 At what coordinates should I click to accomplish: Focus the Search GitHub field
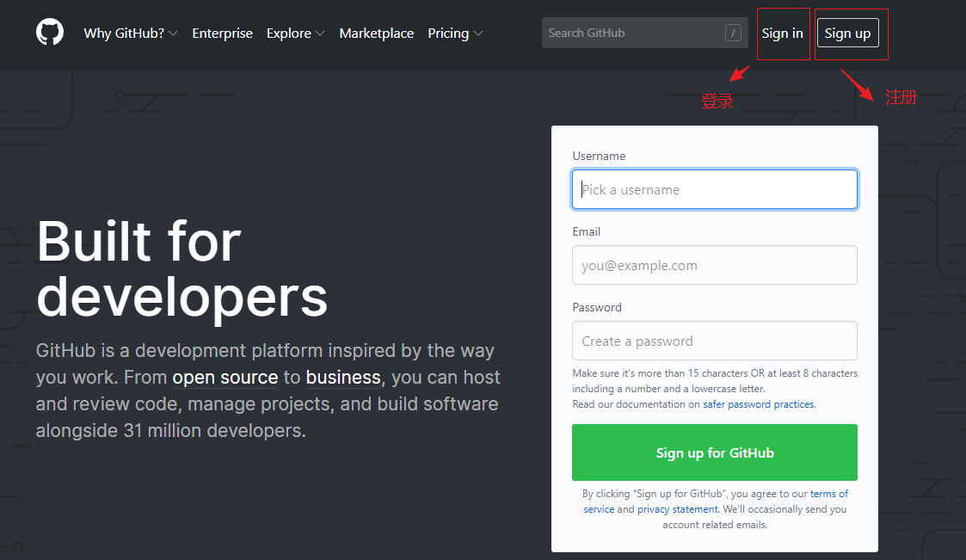[644, 33]
